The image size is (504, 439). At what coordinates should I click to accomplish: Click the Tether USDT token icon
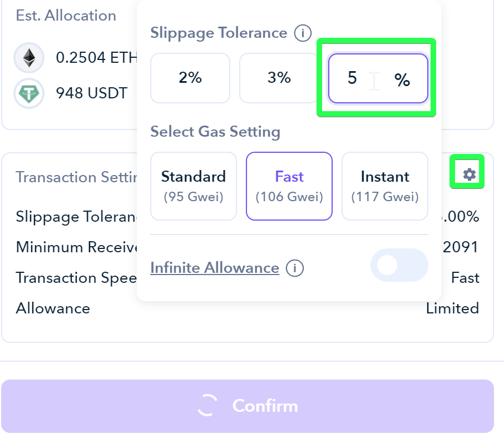[29, 93]
